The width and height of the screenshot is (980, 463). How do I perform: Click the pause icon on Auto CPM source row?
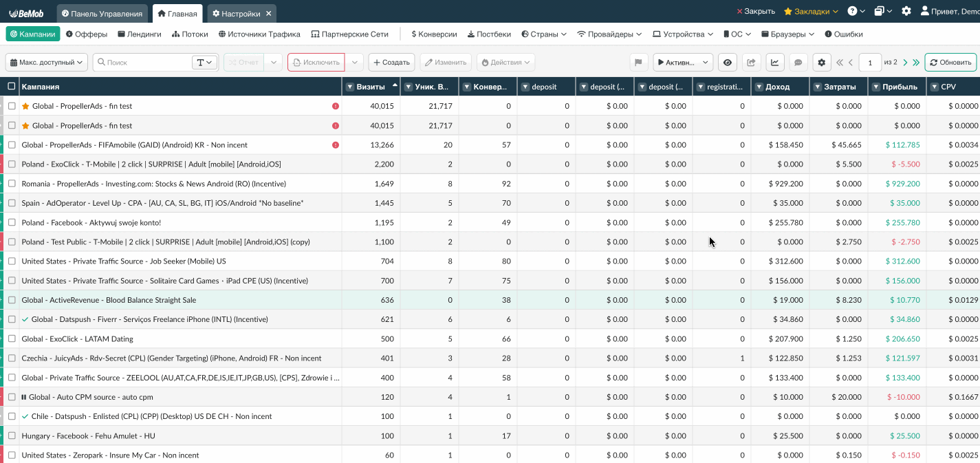click(24, 397)
